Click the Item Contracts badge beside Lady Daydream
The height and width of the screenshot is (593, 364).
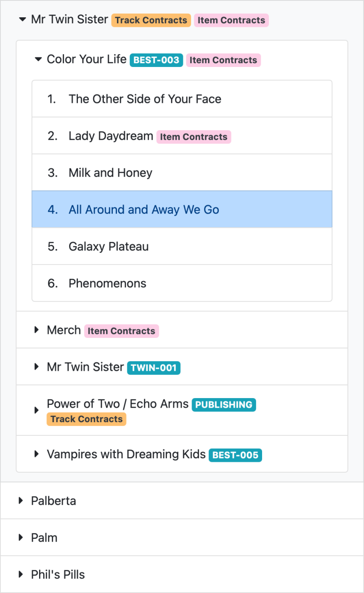pos(193,137)
